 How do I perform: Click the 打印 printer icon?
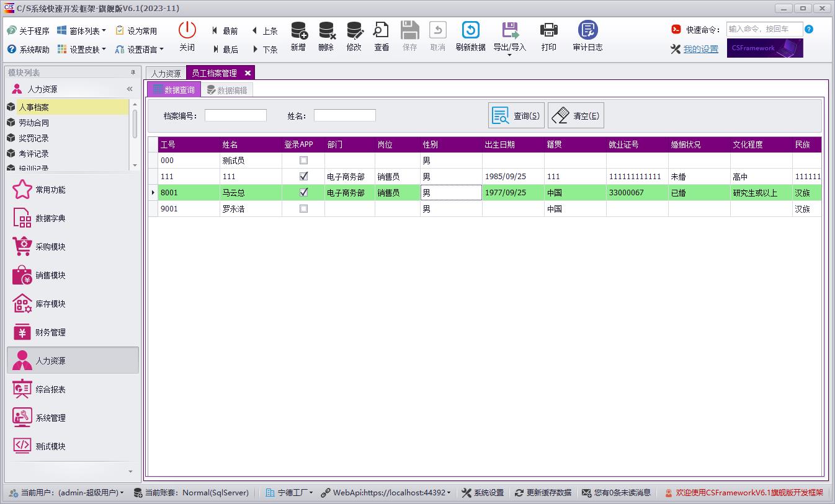coord(548,31)
